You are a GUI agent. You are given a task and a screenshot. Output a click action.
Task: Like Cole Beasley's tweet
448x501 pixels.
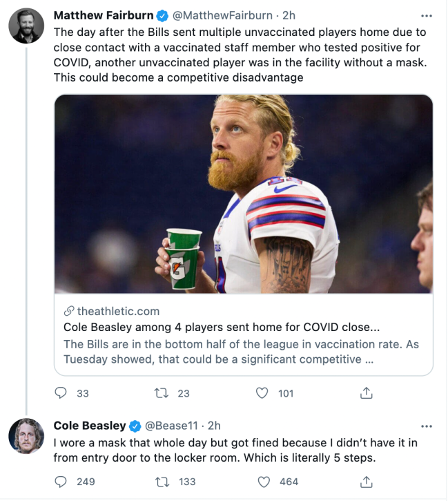[262, 482]
